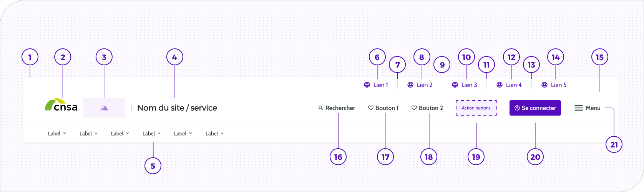Click the image placeholder thumbnail
Viewport: 644px width, 192px height.
pos(104,108)
